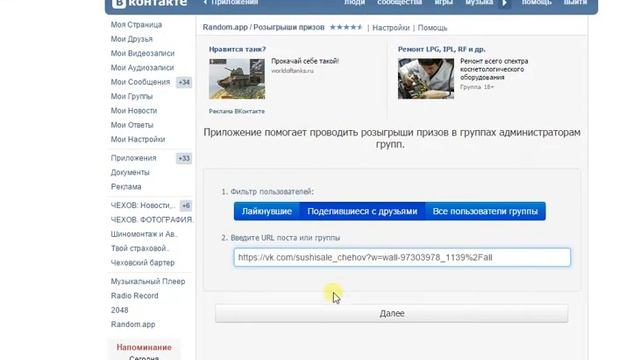Go back to Приложения in header

[x=231, y=2]
